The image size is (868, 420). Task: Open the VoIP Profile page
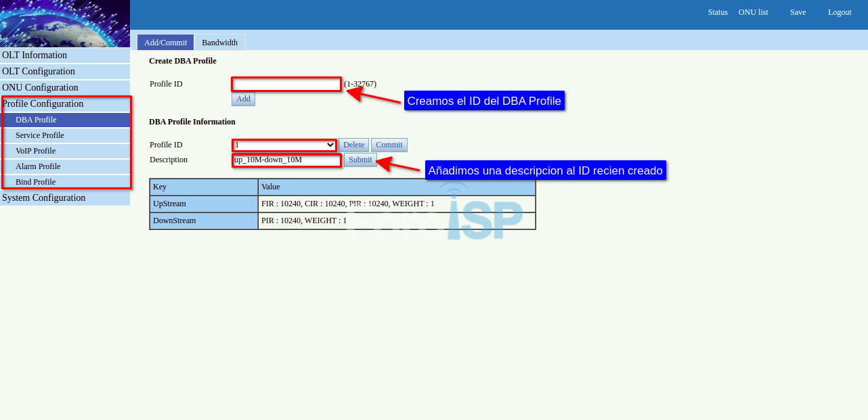(x=35, y=151)
